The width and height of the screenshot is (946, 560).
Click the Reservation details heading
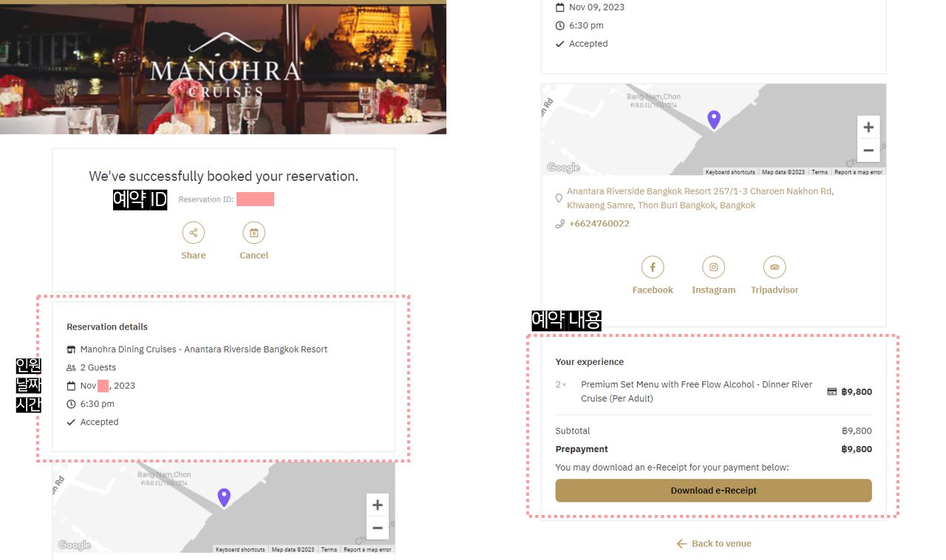click(107, 327)
